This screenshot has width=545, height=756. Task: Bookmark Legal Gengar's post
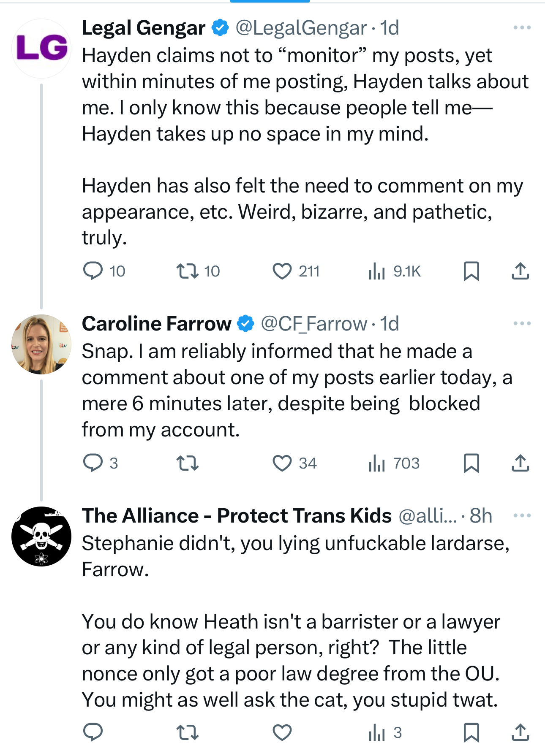pos(471,271)
